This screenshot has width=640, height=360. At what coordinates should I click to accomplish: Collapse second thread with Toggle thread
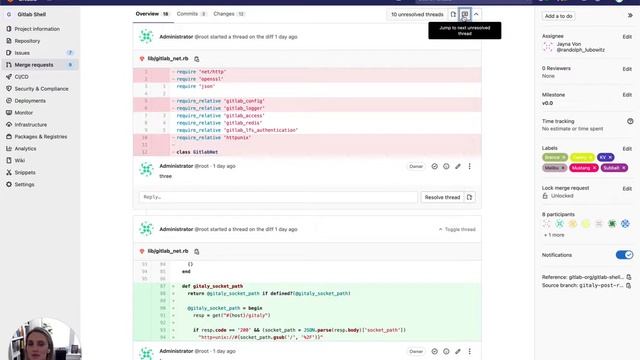pyautogui.click(x=457, y=229)
